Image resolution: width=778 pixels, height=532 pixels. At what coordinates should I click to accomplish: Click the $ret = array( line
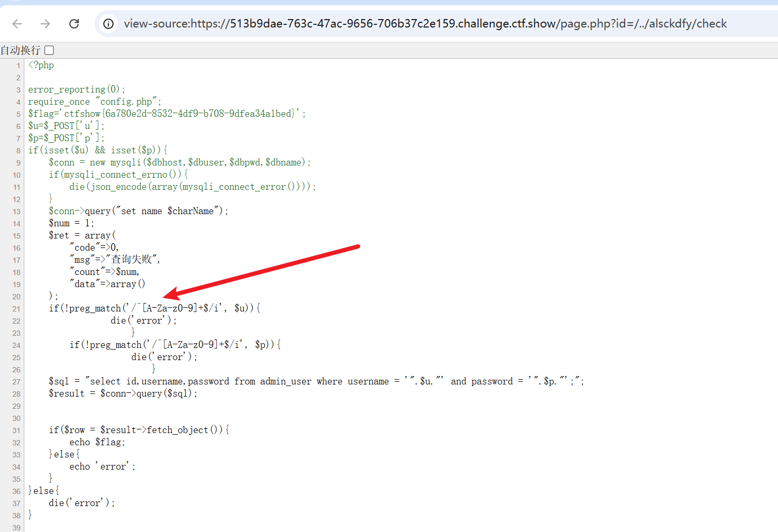pos(82,235)
